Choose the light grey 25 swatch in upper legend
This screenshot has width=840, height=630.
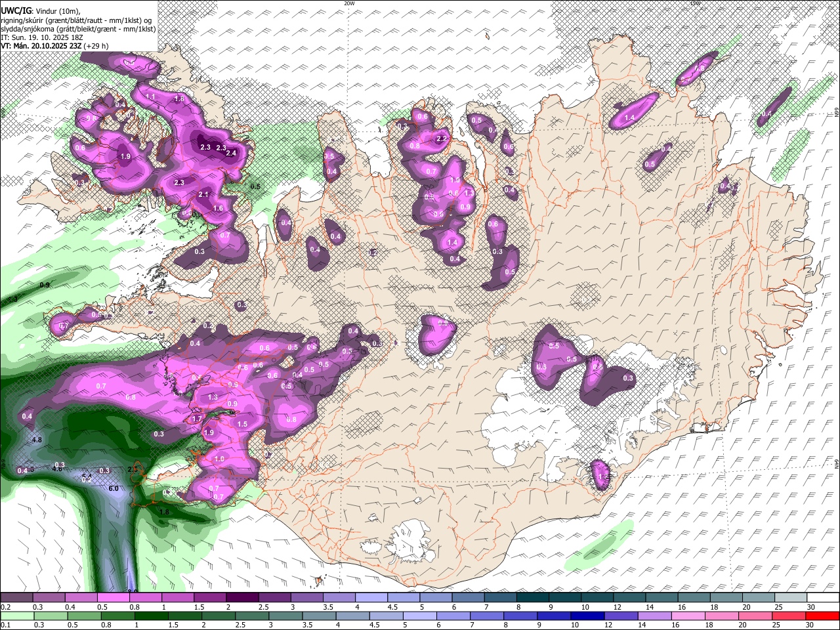791,598
